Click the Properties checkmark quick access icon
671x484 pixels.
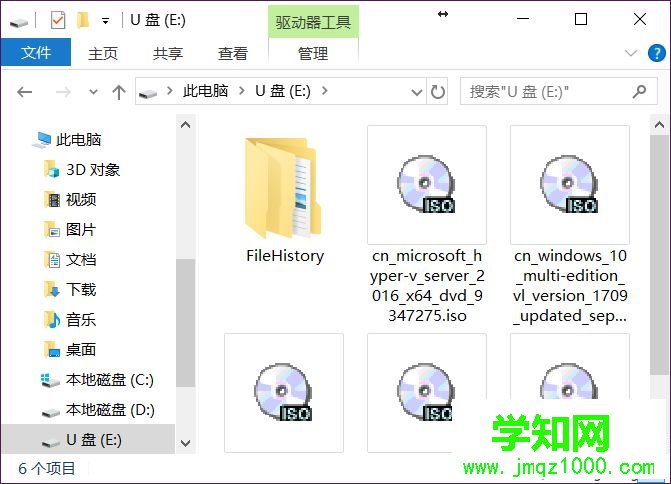point(58,20)
